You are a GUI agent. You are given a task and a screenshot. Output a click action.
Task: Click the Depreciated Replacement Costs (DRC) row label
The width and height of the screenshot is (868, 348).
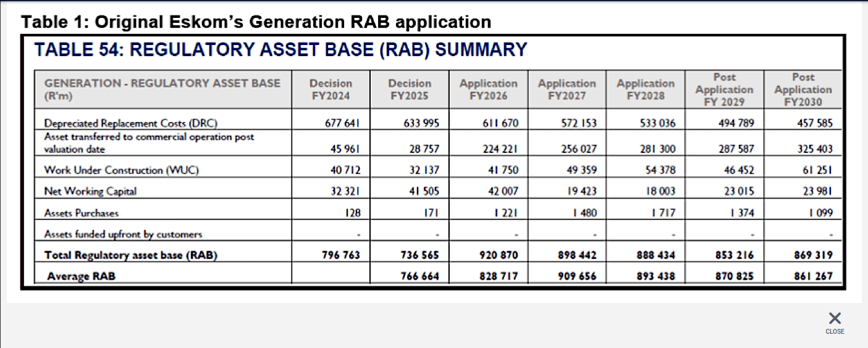tap(131, 123)
